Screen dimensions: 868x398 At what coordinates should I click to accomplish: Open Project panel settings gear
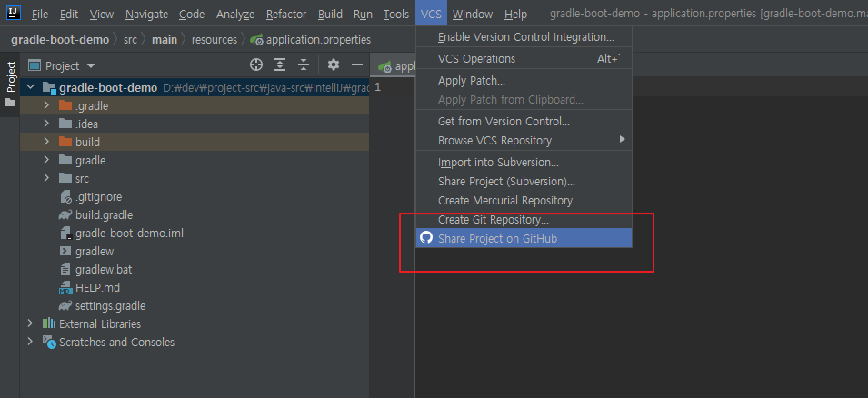(x=333, y=65)
